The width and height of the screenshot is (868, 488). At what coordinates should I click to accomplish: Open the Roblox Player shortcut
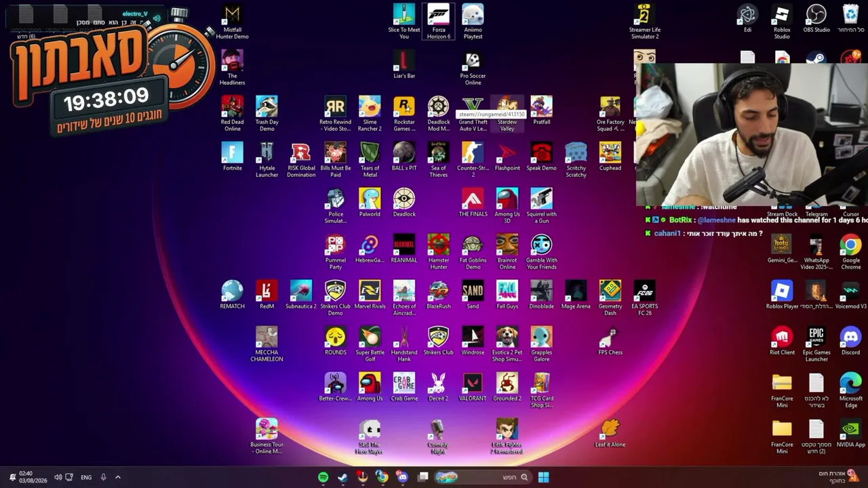click(782, 295)
